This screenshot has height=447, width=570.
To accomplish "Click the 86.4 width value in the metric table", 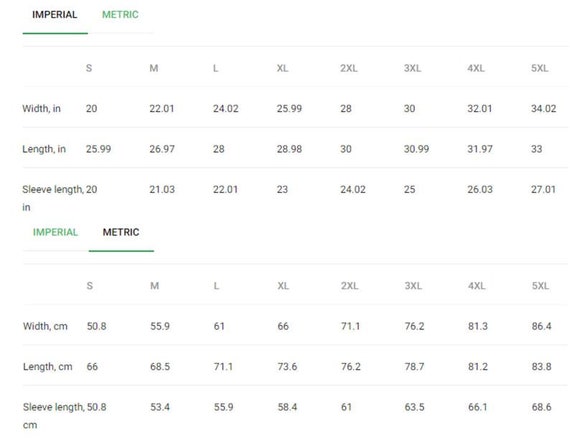I will 542,326.
